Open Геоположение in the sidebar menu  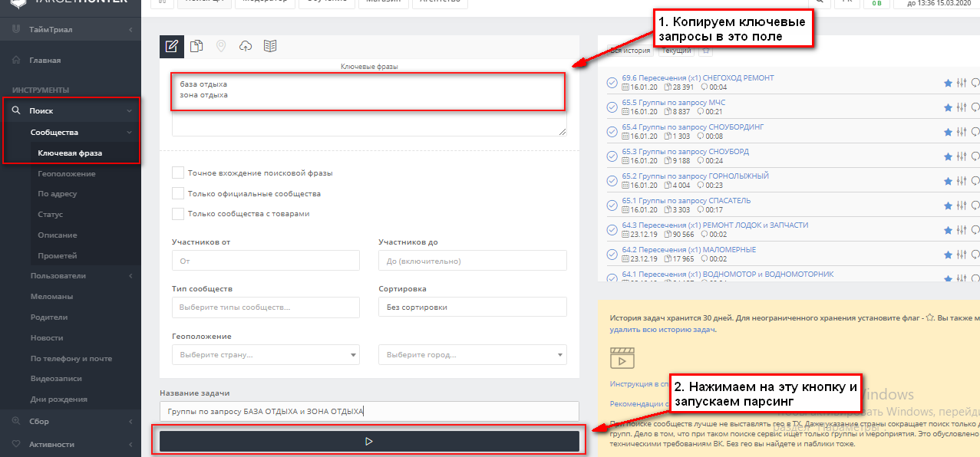point(67,173)
